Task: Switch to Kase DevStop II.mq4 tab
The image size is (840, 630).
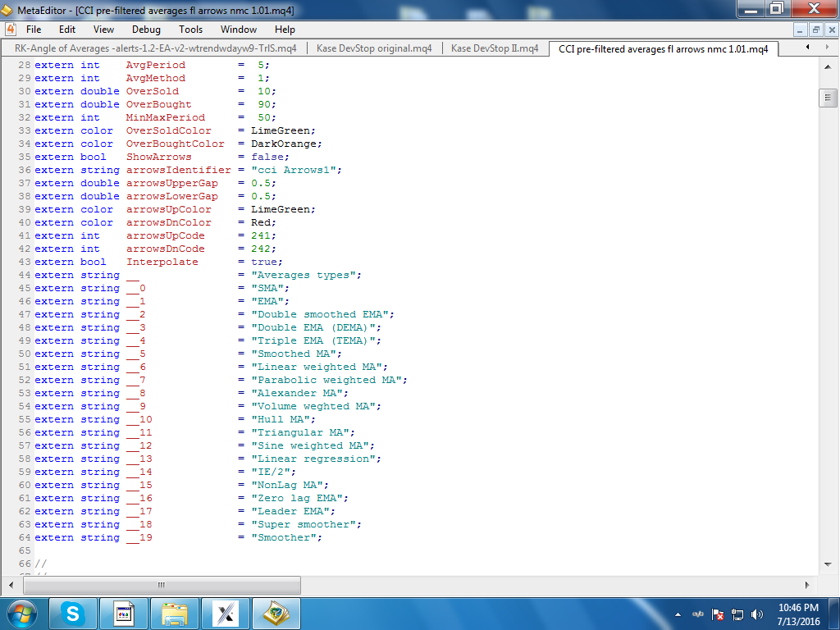Action: tap(495, 48)
